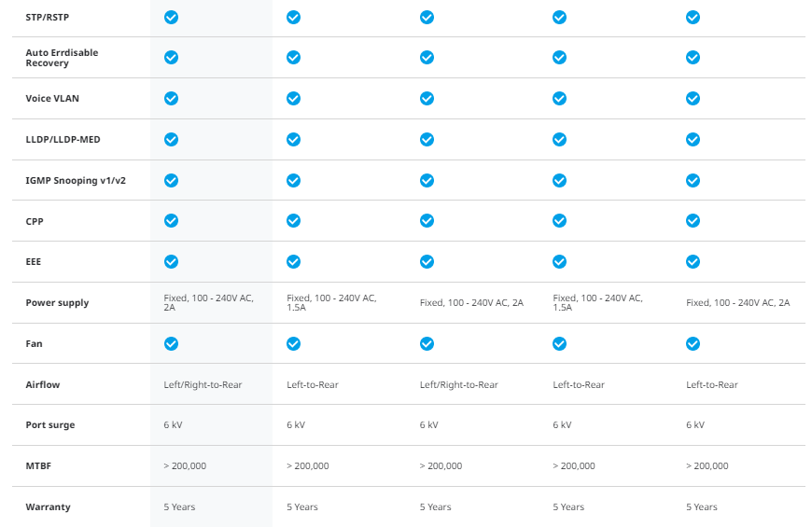
Task: Click Voice VLAN checkmark in second product column
Action: (293, 98)
